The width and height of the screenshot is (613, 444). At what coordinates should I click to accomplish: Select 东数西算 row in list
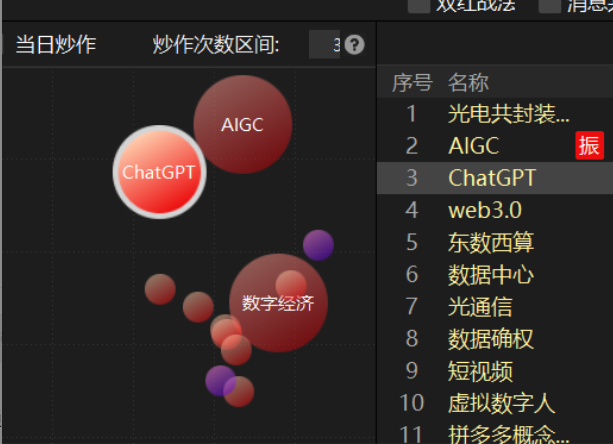coord(495,242)
